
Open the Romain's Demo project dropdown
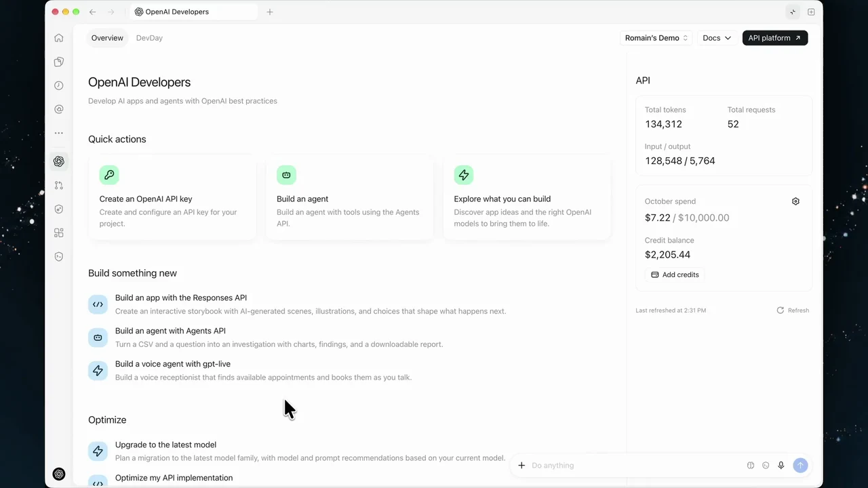tap(656, 38)
